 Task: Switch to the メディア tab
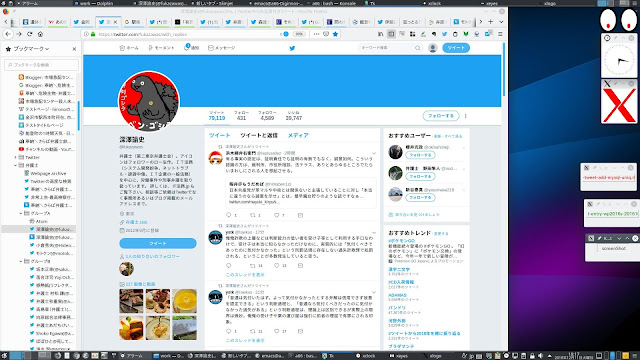pos(298,136)
